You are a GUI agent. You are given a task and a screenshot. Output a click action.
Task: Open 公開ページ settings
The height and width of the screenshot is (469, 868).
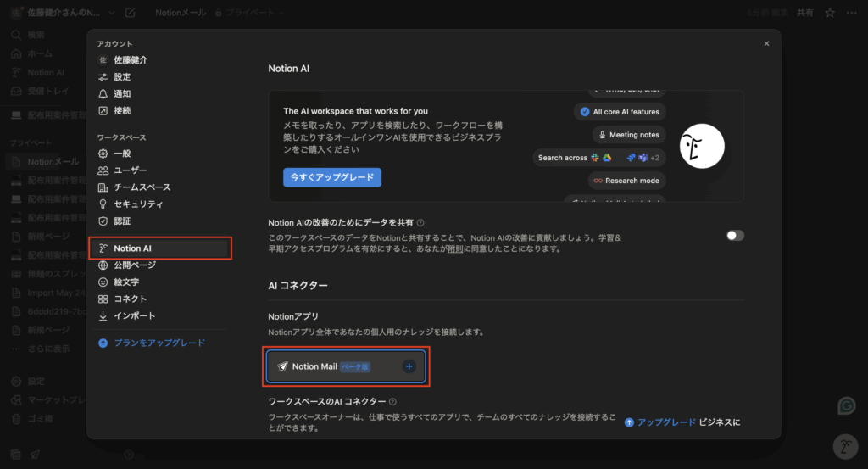[x=134, y=265]
